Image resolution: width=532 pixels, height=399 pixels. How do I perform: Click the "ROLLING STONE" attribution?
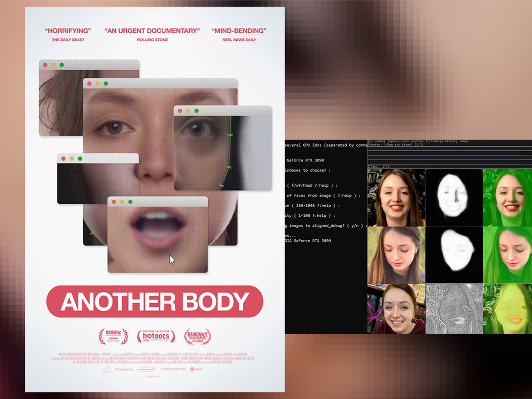click(x=152, y=40)
